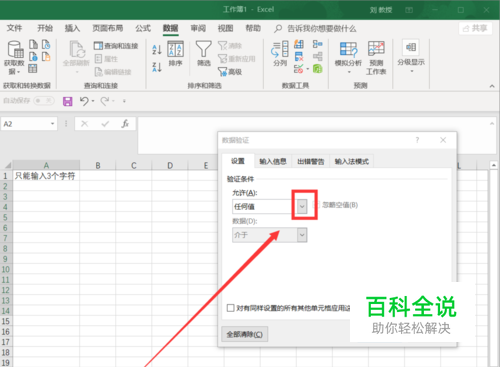Collapse the ribbon with the chevron

click(492, 86)
